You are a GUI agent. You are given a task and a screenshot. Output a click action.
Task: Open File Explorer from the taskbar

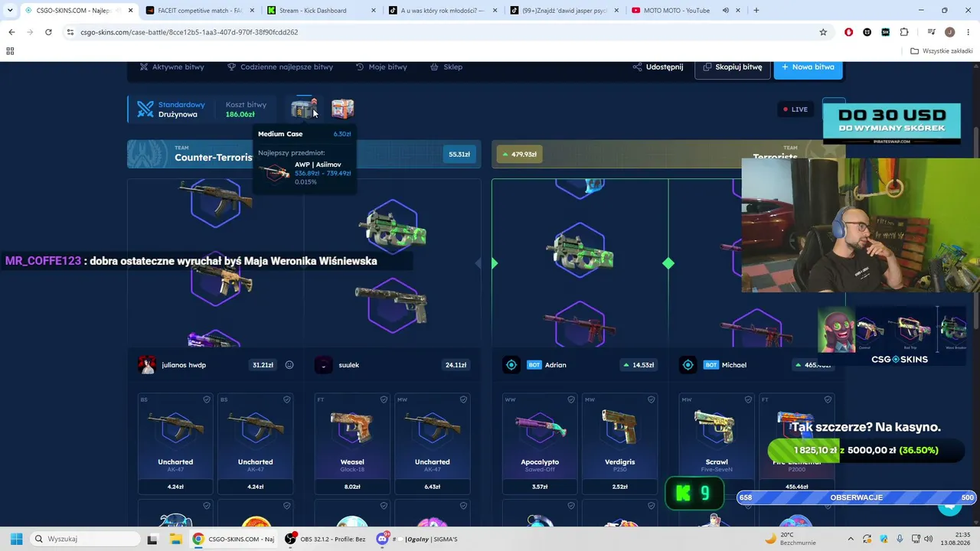point(176,539)
